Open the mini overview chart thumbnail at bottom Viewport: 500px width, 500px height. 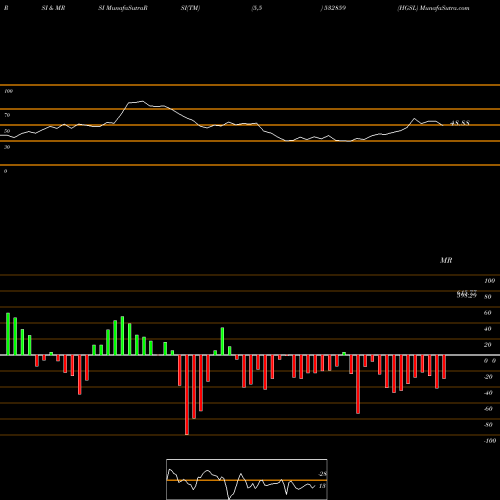pos(247,479)
